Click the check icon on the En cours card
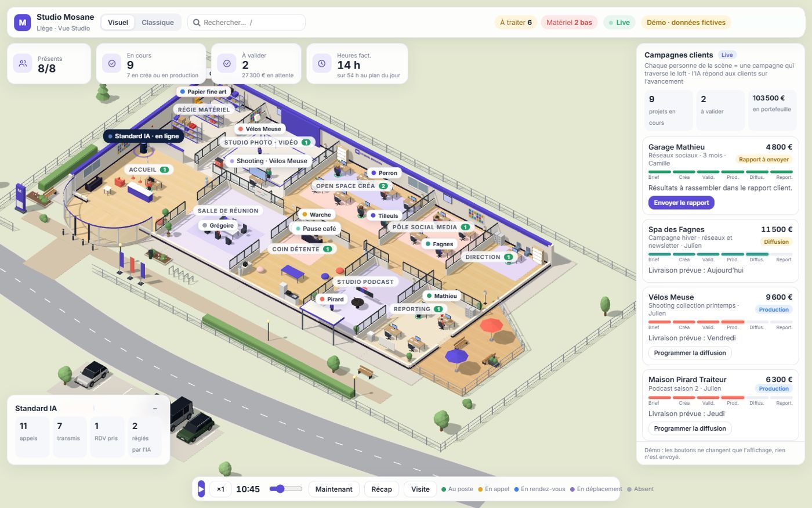This screenshot has width=812, height=508. click(112, 63)
